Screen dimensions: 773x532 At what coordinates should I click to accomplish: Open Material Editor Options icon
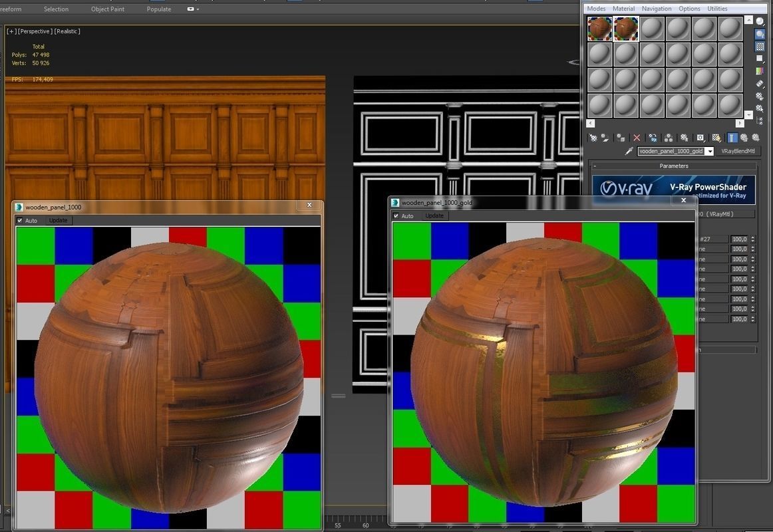(x=760, y=96)
